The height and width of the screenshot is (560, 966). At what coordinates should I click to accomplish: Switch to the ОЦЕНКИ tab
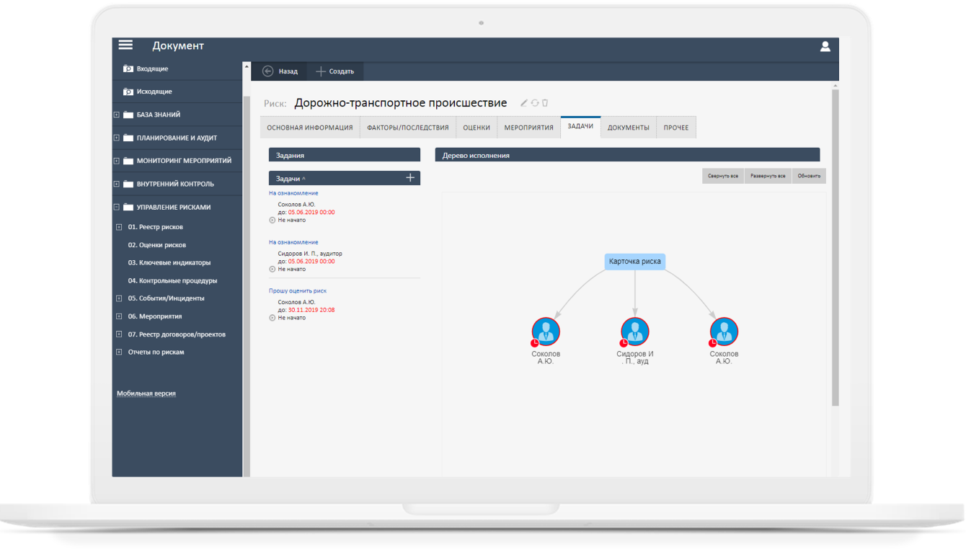tap(477, 128)
